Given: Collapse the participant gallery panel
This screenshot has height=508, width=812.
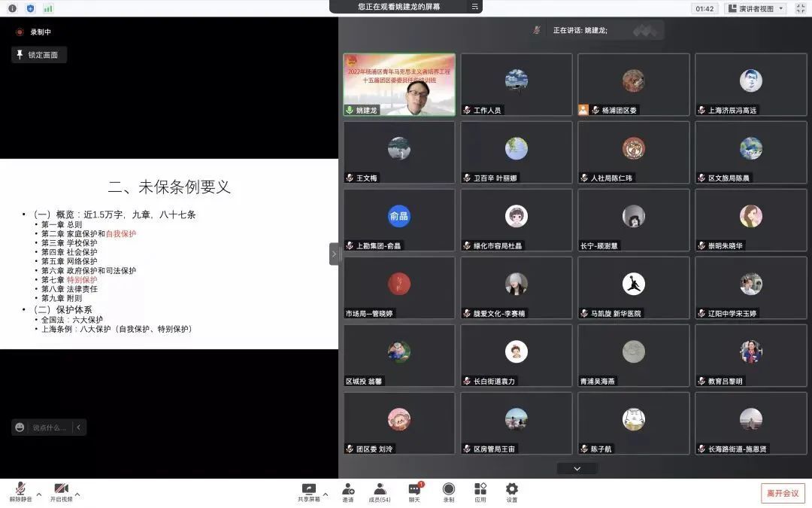Looking at the screenshot, I should point(334,254).
